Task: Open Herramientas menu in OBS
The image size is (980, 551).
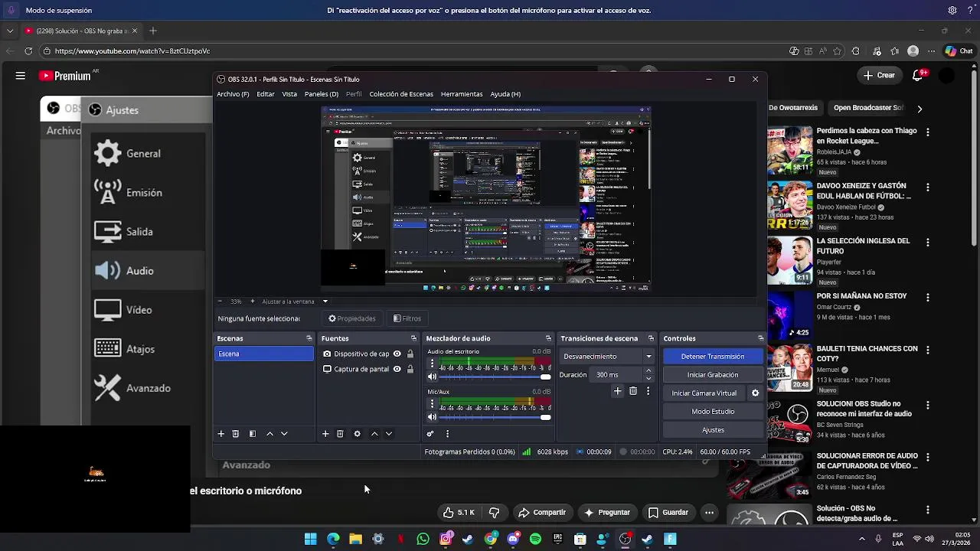Action: (462, 94)
